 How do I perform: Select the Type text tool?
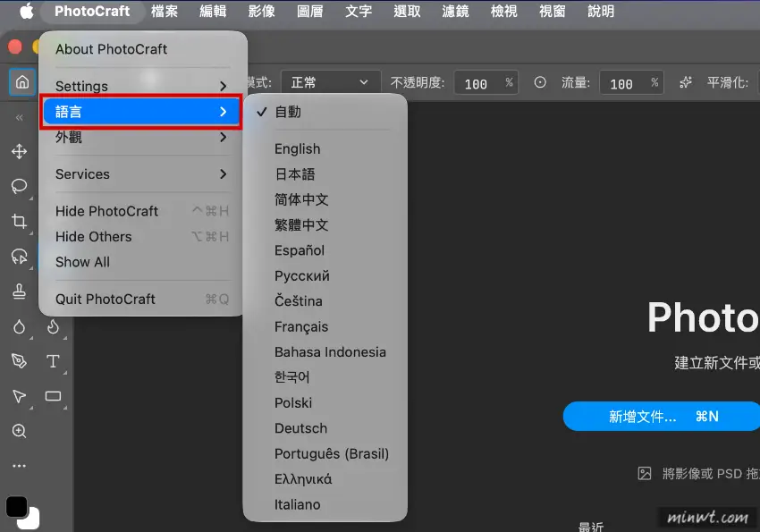click(x=53, y=361)
